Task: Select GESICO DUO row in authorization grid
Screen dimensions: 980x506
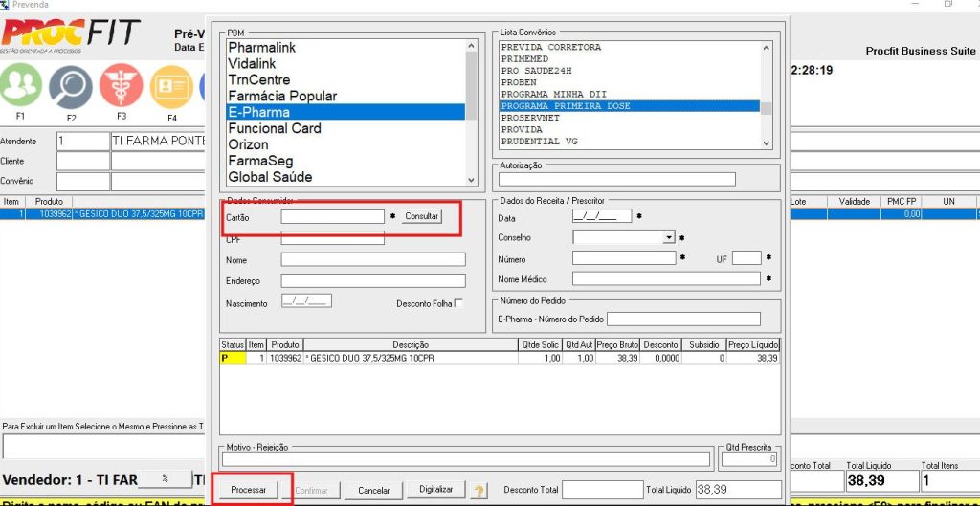Action: [500, 358]
